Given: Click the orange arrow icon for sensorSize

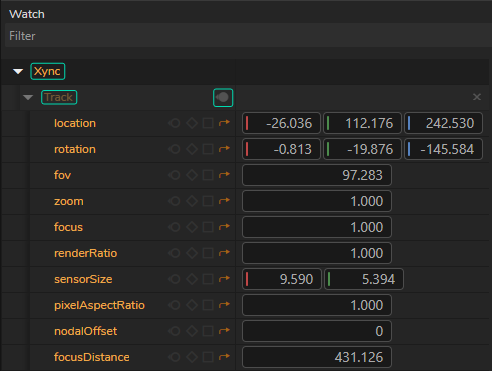Looking at the screenshot, I should 224,279.
